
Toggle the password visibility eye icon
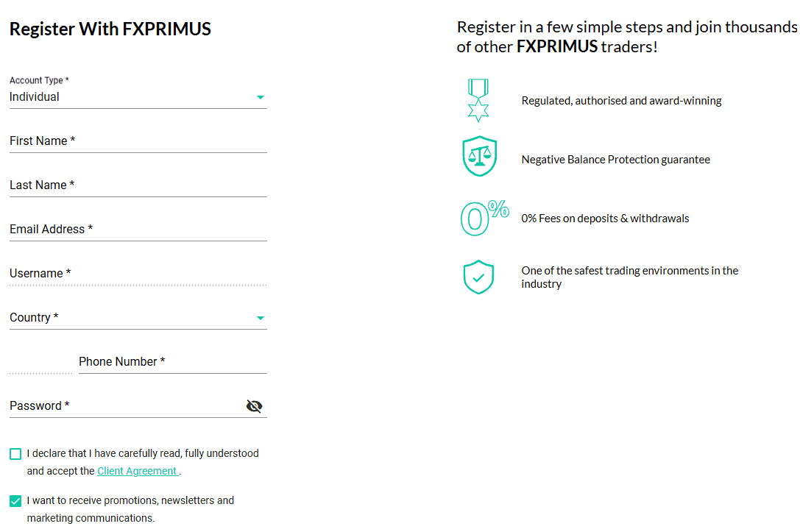254,405
